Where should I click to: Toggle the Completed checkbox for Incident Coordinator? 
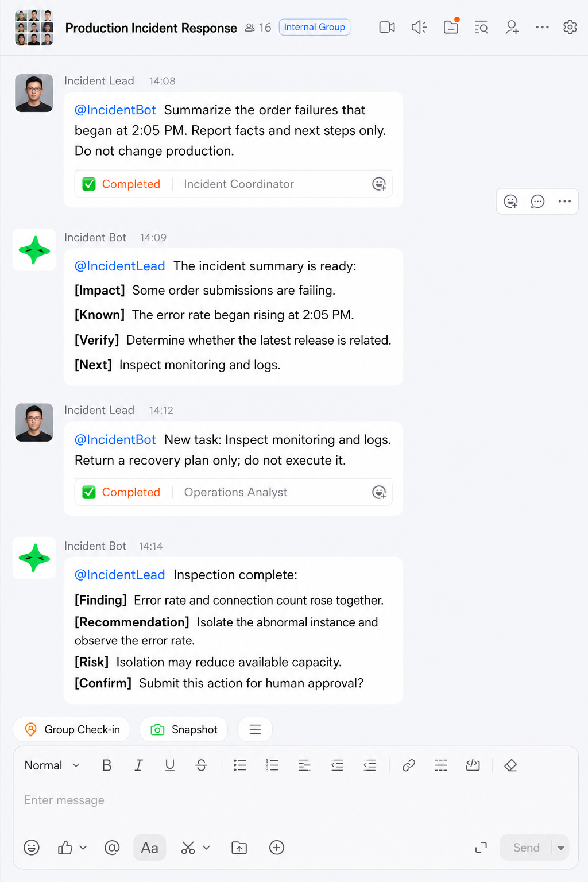pos(89,184)
